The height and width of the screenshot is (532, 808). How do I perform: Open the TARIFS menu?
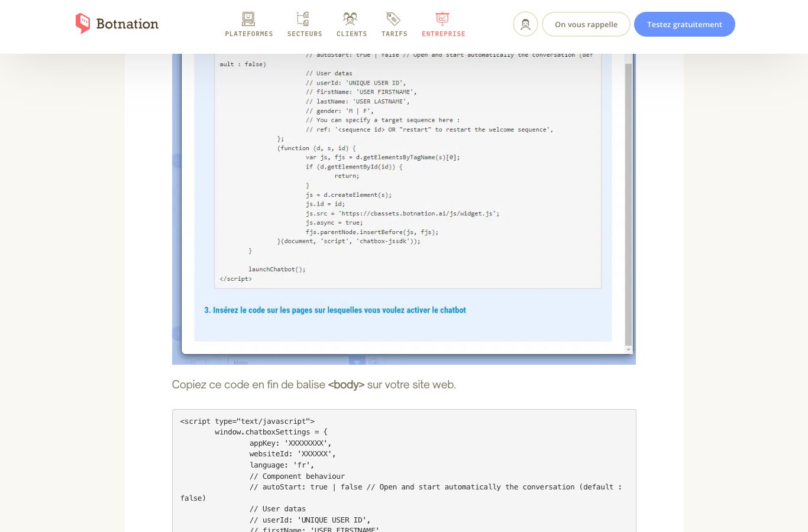[395, 34]
